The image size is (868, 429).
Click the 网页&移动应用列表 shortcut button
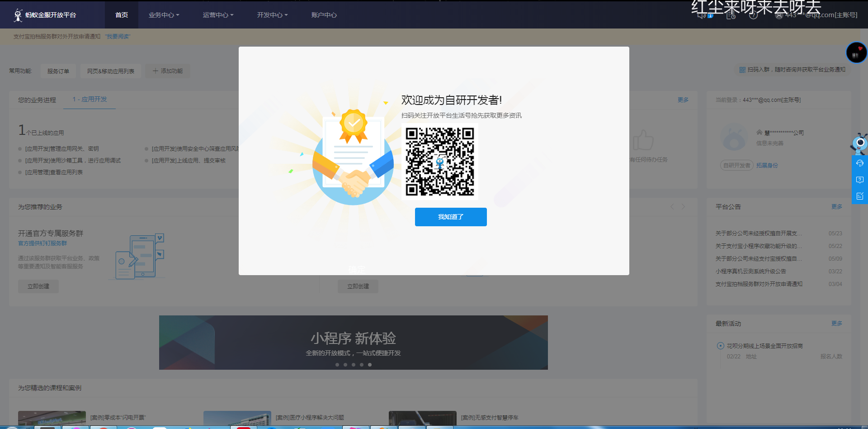coord(111,71)
